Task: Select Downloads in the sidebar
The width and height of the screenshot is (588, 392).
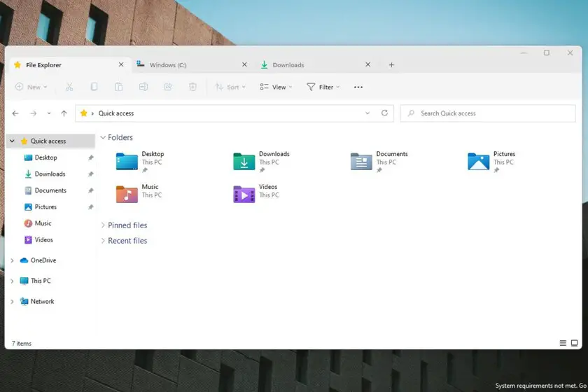Action: pyautogui.click(x=50, y=174)
